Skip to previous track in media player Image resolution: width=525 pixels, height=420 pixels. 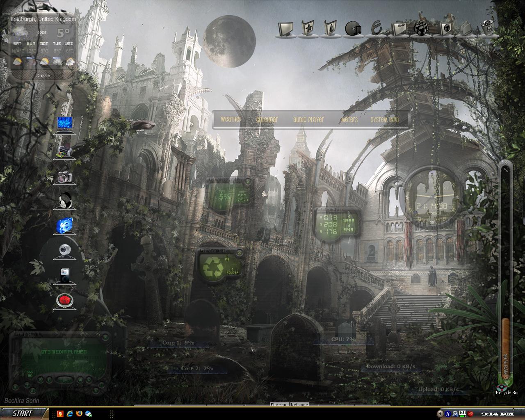tap(41, 380)
